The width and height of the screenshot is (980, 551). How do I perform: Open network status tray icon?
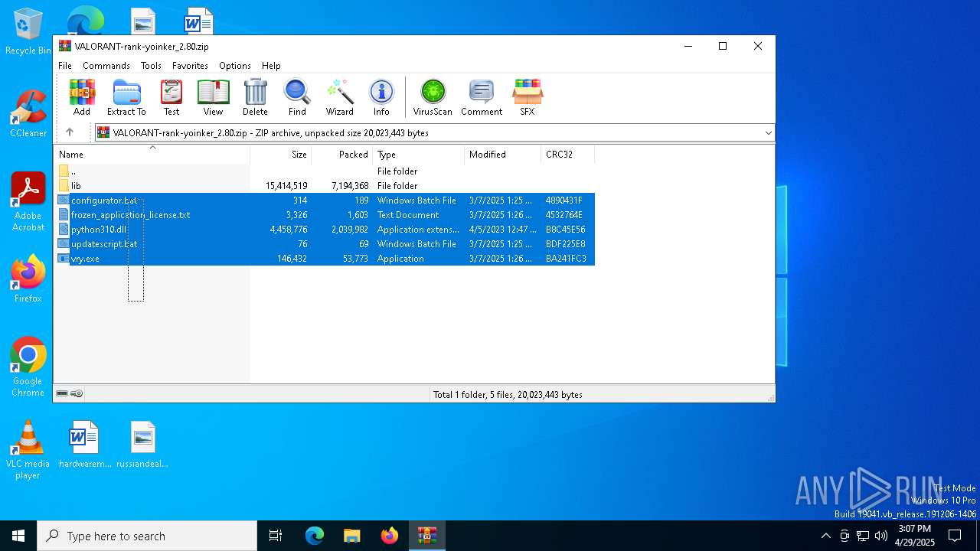point(863,536)
